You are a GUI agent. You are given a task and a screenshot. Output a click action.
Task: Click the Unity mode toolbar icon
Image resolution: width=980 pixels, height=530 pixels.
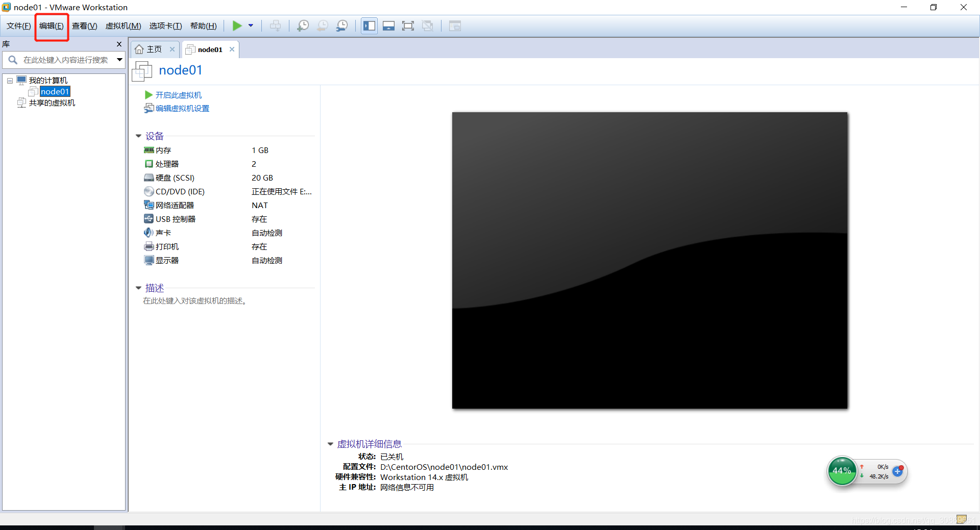point(428,26)
